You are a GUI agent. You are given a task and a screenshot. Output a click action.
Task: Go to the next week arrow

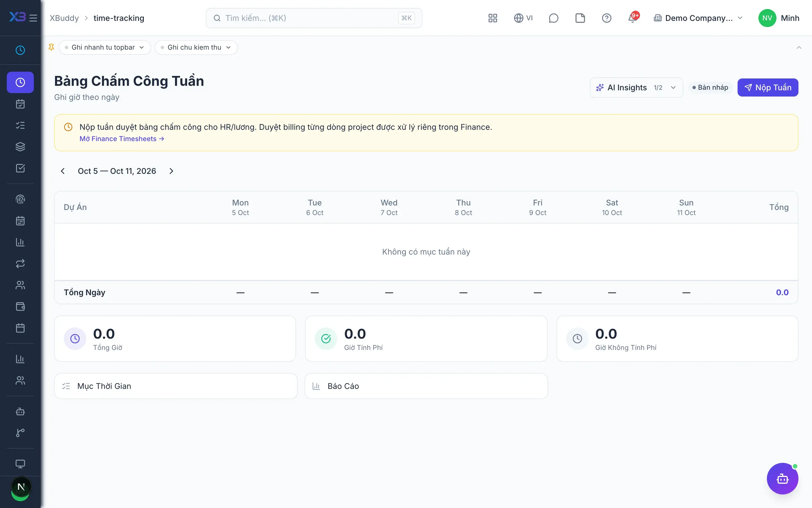[171, 171]
